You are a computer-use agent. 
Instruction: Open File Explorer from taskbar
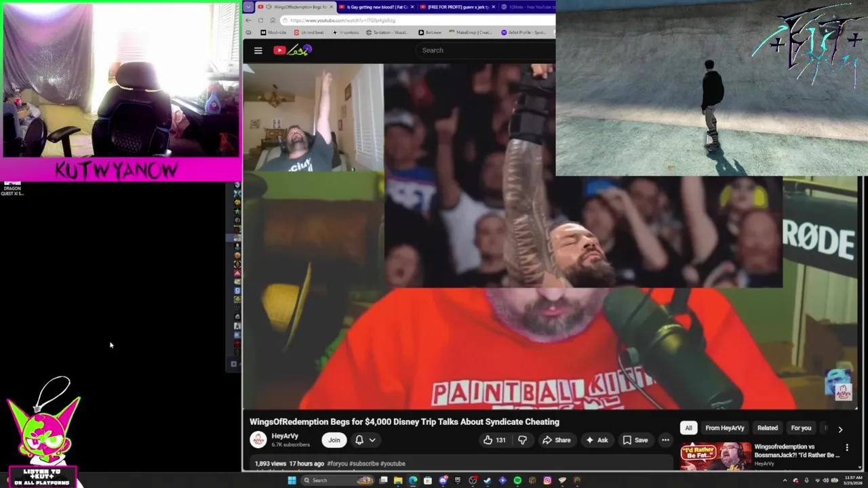[x=398, y=481]
